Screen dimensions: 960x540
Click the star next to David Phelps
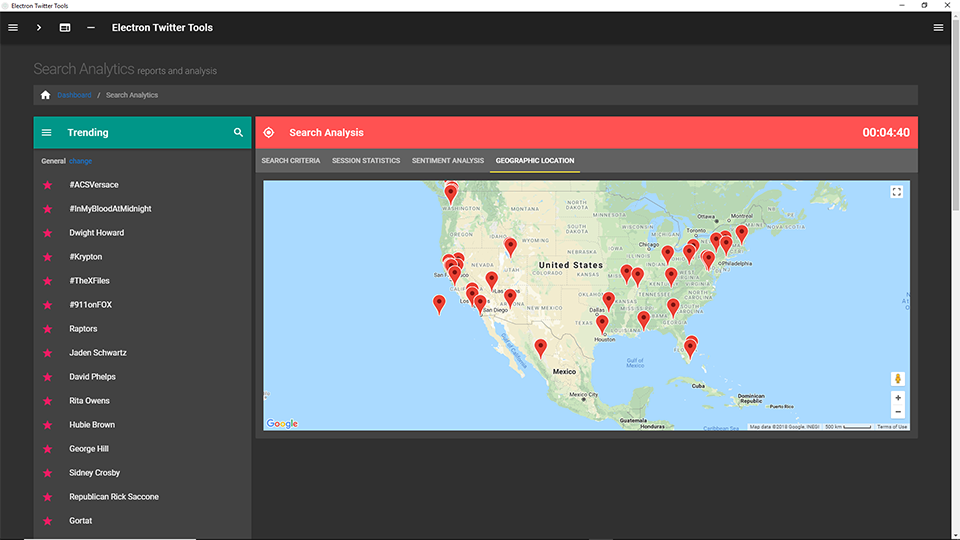(48, 377)
